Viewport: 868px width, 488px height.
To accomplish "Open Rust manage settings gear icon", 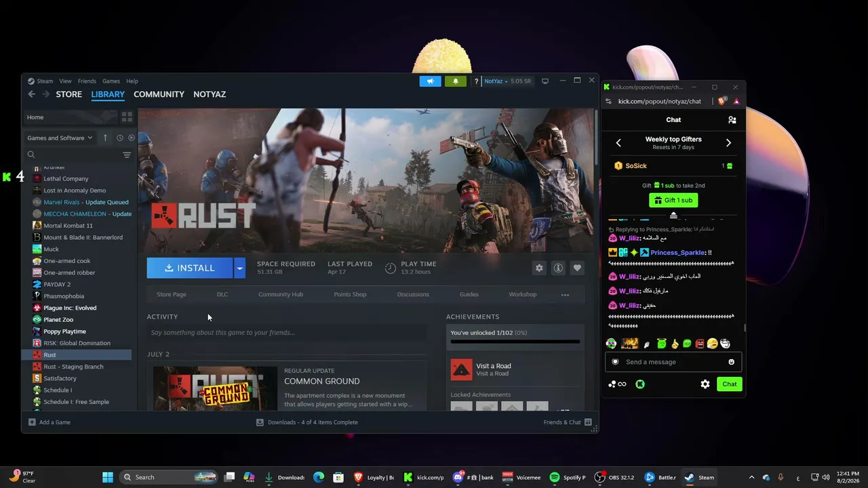I will [539, 268].
